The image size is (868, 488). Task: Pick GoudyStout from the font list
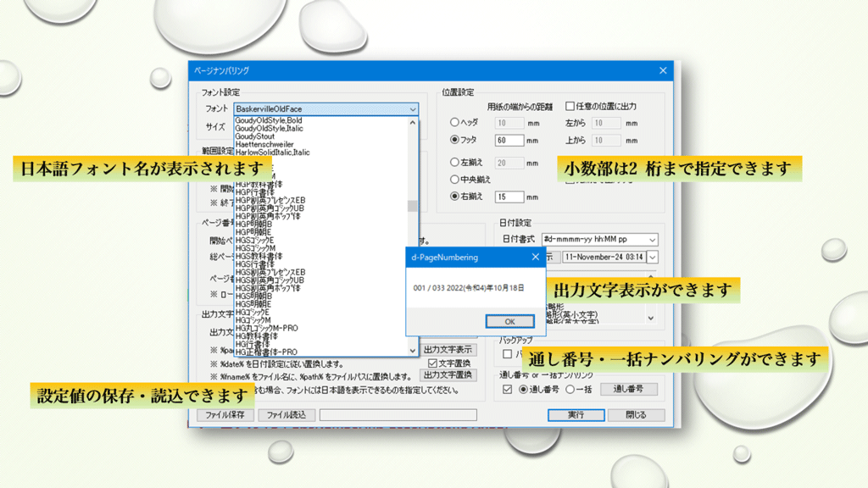[255, 136]
